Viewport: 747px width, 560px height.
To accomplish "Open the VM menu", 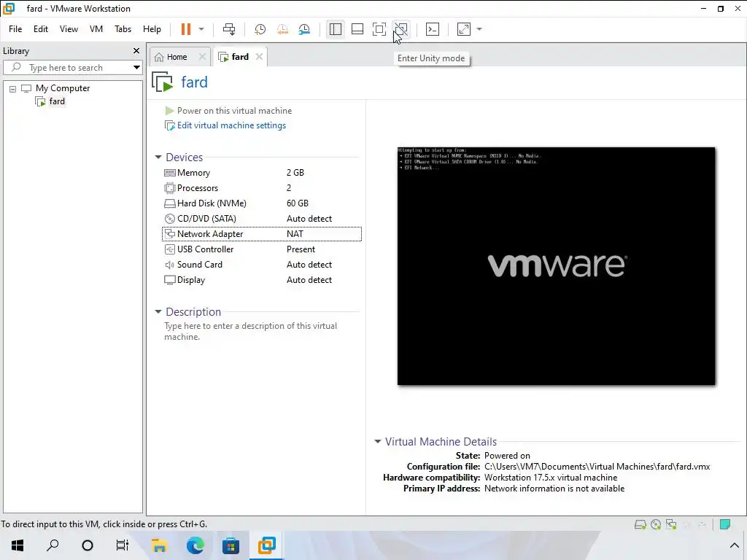I will tap(96, 29).
